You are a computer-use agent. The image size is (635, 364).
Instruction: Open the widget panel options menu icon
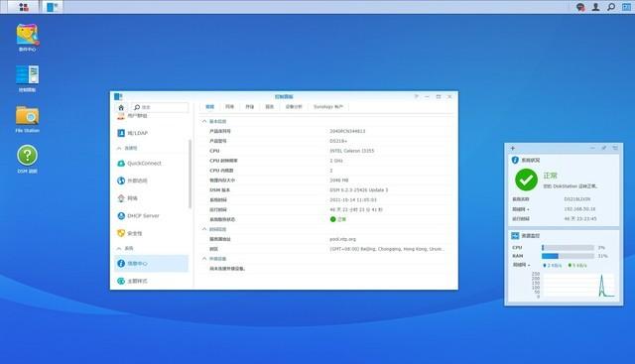tap(615, 148)
